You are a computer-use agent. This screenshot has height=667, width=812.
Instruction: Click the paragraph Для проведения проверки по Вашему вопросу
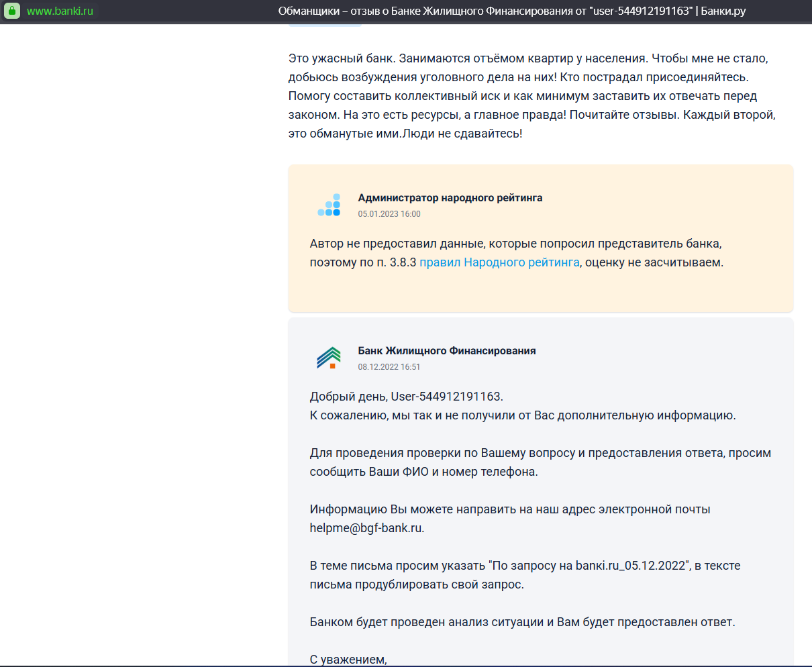pos(540,462)
